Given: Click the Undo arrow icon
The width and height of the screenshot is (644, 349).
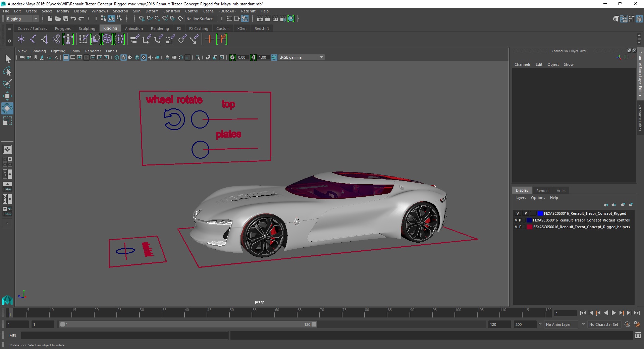Looking at the screenshot, I should click(x=73, y=19).
